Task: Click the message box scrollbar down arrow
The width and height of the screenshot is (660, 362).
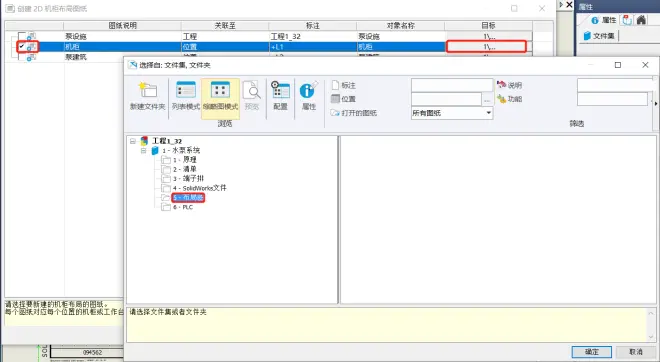Action: coord(651,337)
